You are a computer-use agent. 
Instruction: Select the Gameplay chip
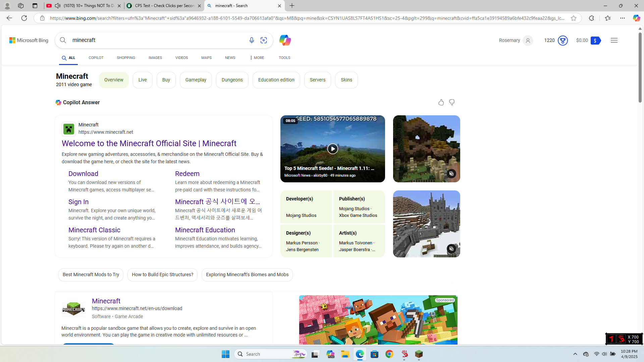(x=196, y=80)
